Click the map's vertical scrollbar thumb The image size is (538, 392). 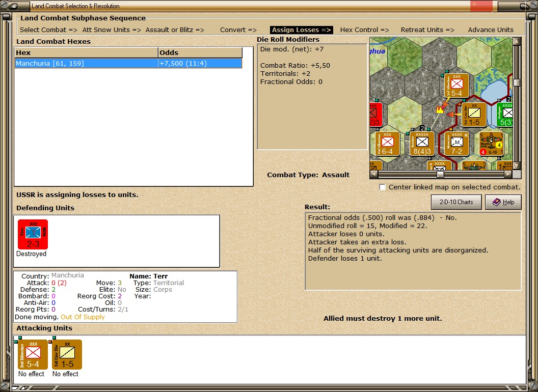[x=517, y=82]
